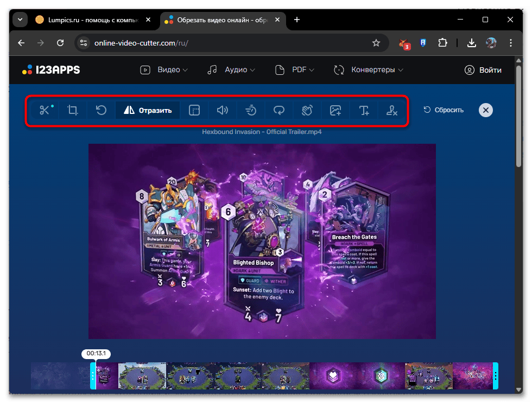This screenshot has height=403, width=532.
Task: Open a new browser tab
Action: tap(297, 20)
